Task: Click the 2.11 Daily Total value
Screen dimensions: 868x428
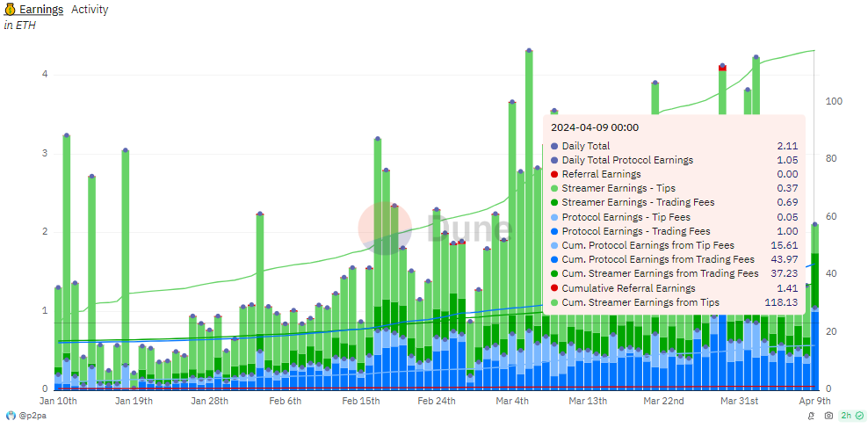Action: coord(788,146)
